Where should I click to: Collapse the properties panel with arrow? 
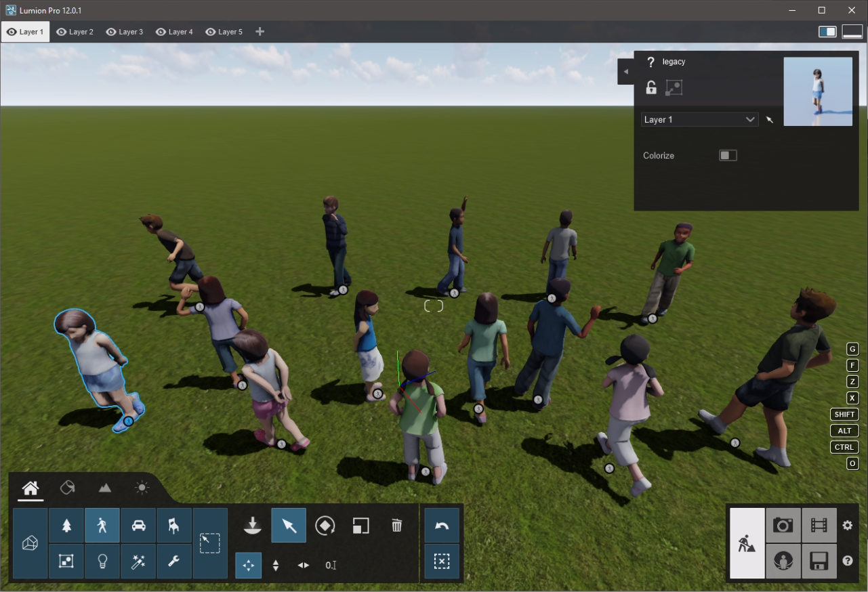tap(625, 71)
